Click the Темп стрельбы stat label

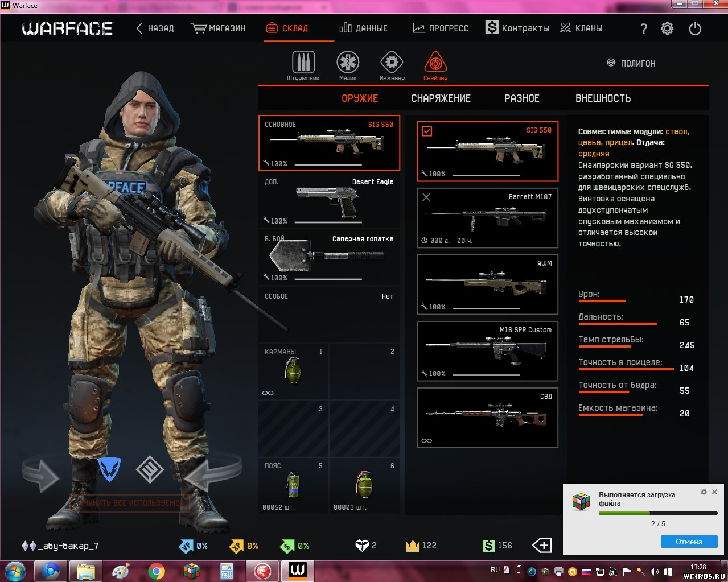coord(611,340)
